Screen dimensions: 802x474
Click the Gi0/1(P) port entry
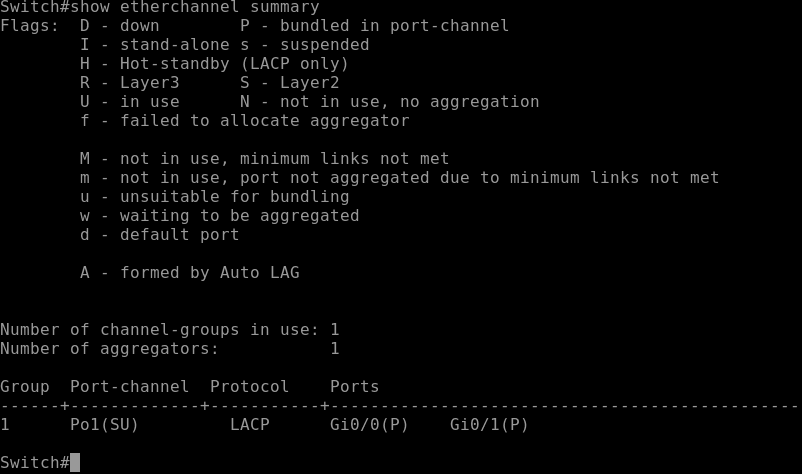tap(489, 424)
